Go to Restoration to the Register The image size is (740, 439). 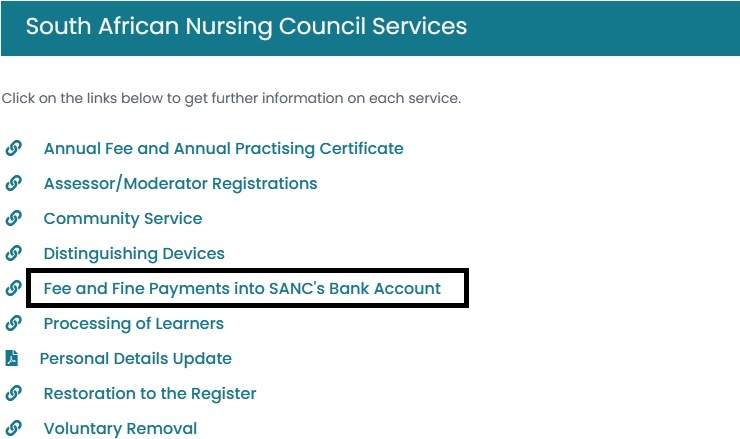150,394
